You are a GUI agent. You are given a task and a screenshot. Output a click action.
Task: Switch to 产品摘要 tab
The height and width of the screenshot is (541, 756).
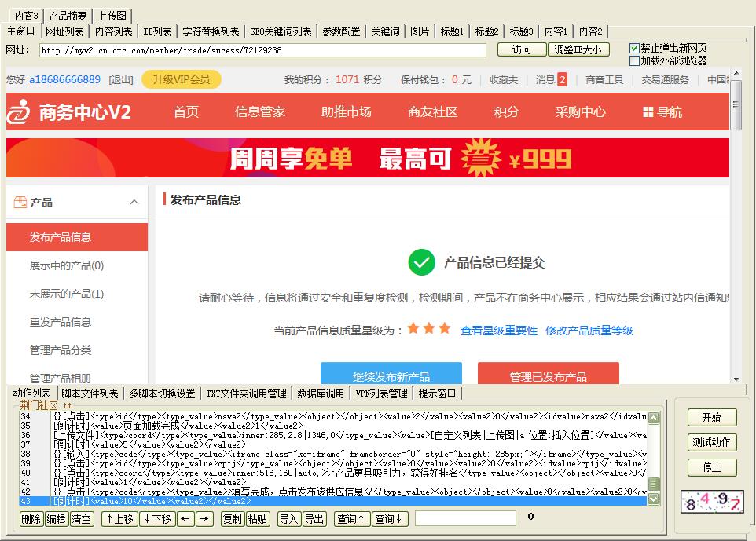click(68, 16)
